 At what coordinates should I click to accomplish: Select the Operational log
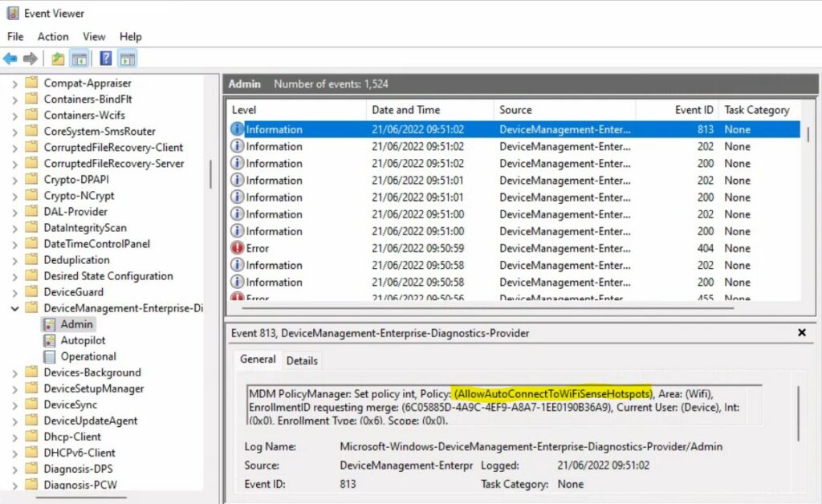tap(88, 357)
